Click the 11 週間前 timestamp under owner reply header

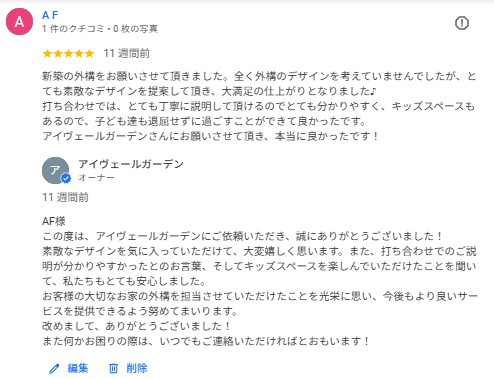(65, 197)
